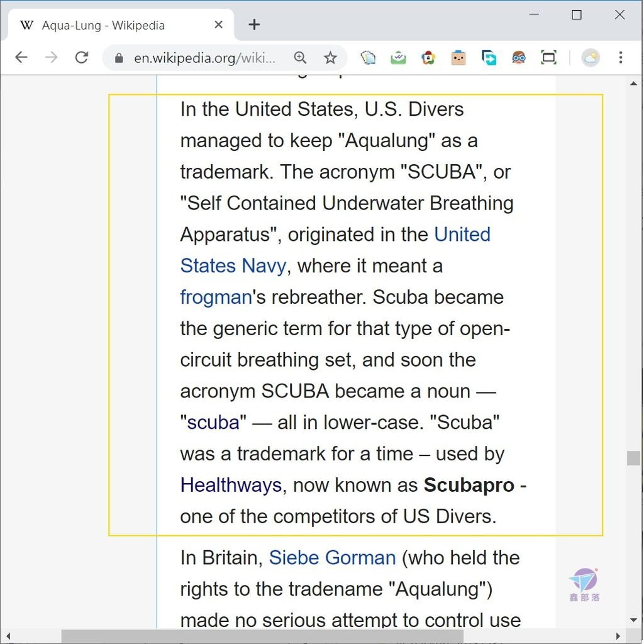Click the blue window arrow extension
This screenshot has height=644, width=644.
pos(489,57)
